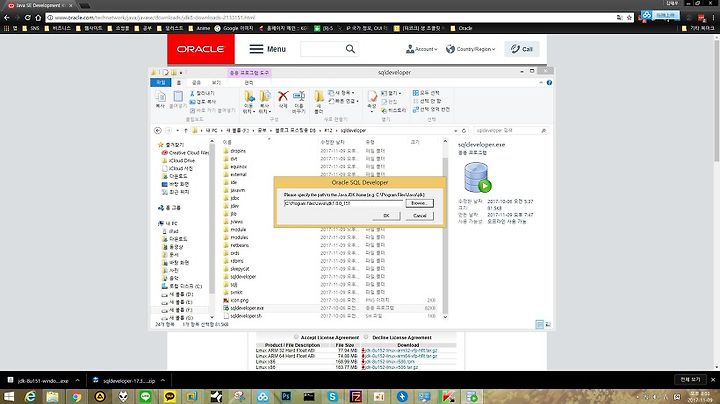Open Internet Explorer from the taskbar
The height and width of the screenshot is (404, 720).
(30, 397)
